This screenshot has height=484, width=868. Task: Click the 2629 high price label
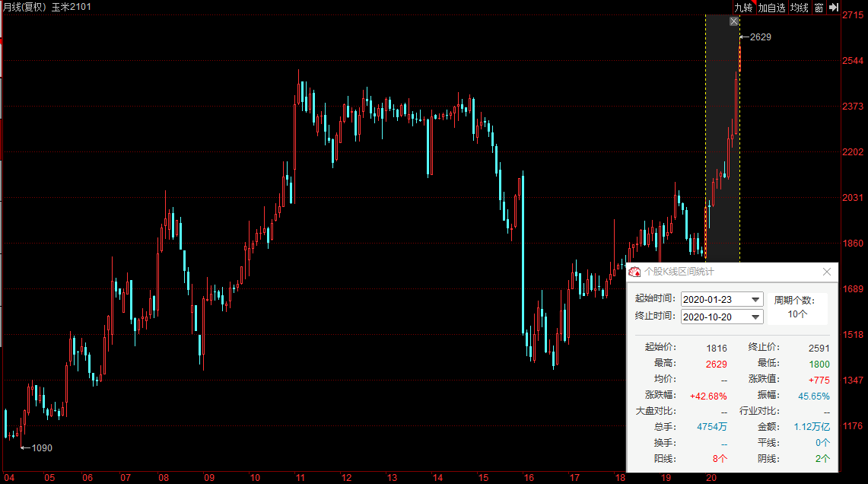click(760, 37)
